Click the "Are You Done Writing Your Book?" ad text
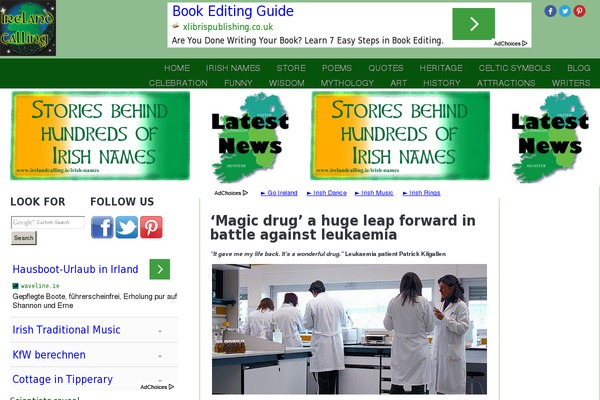This screenshot has width=600, height=400. click(x=308, y=41)
